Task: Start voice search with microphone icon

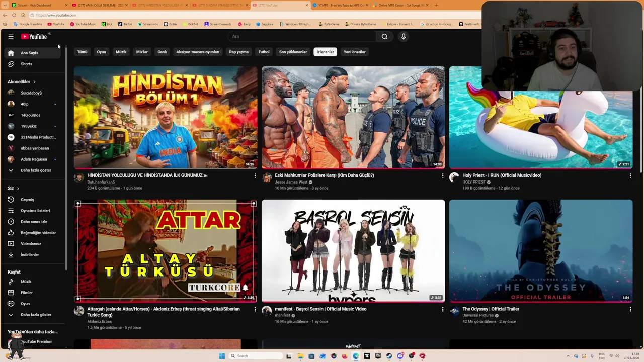Action: pos(403,36)
